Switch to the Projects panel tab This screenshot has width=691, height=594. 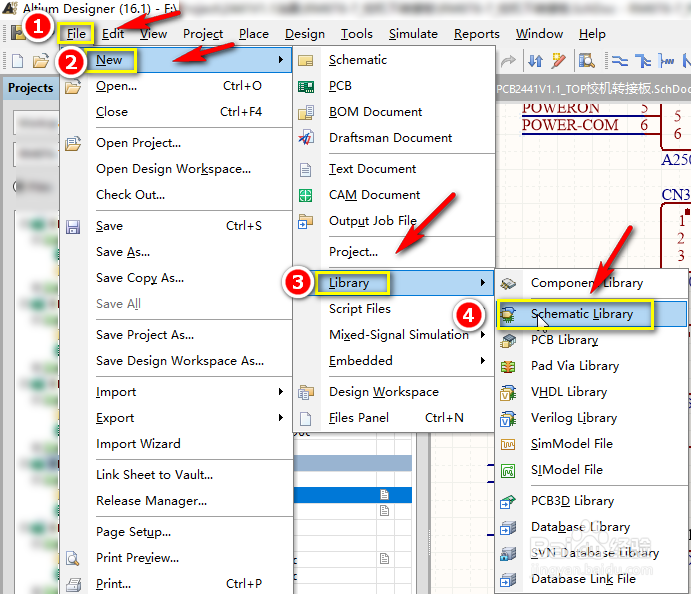pyautogui.click(x=30, y=88)
